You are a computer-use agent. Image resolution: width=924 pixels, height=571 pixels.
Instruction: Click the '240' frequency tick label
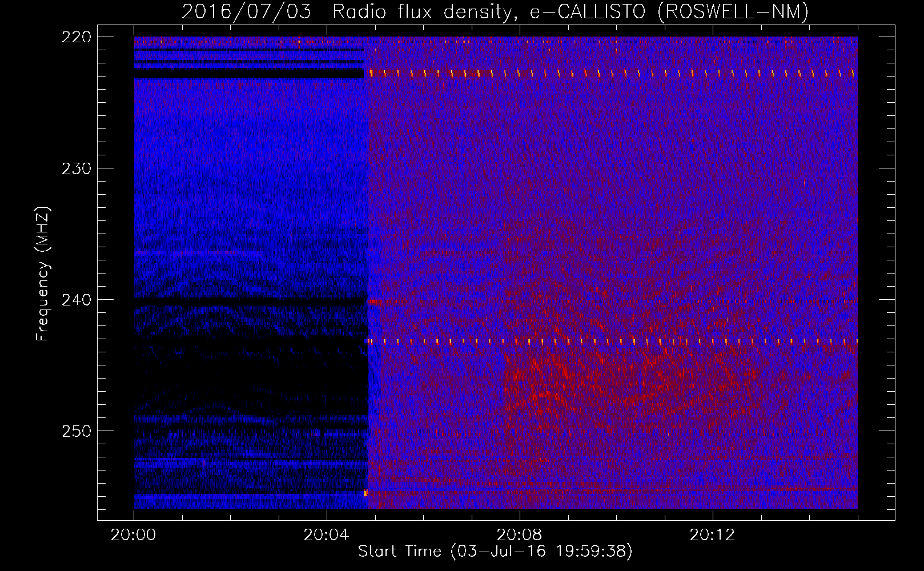76,300
